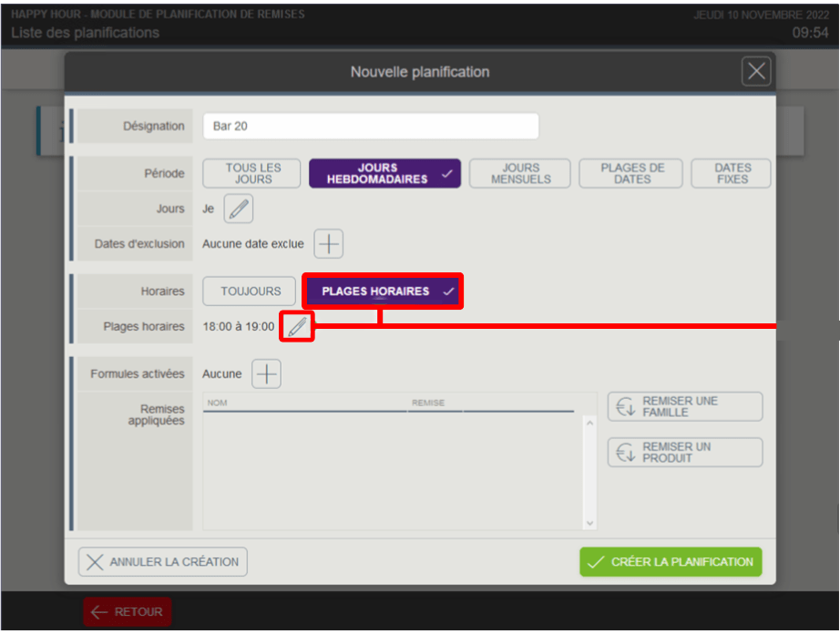Go back using Retour button
Viewport: 840px width, 634px height.
point(127,611)
